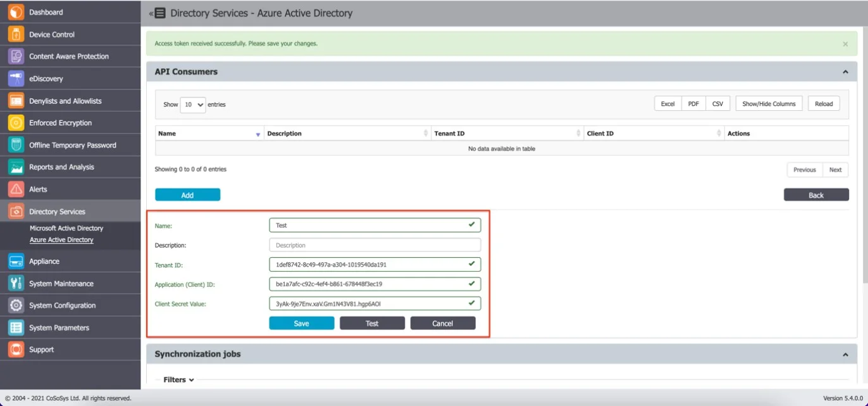Click the 'Version 5.4.0.0' footer text
The image size is (868, 406).
(843, 398)
